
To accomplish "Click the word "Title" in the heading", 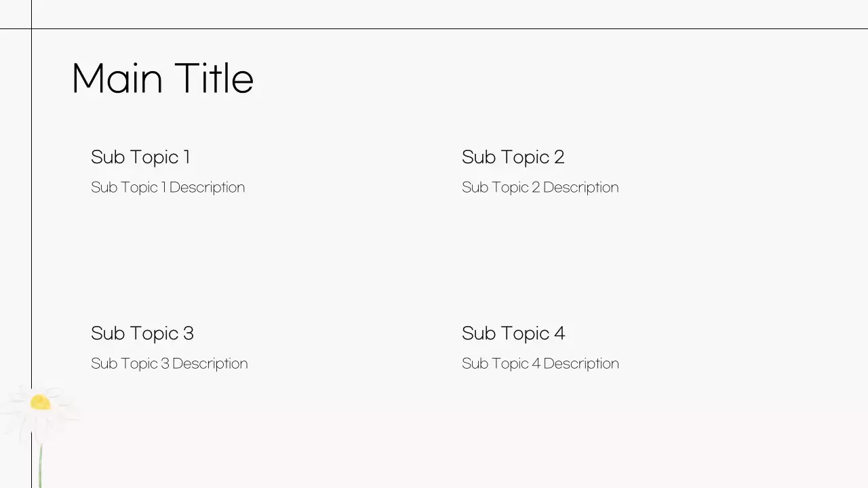I will click(x=214, y=79).
